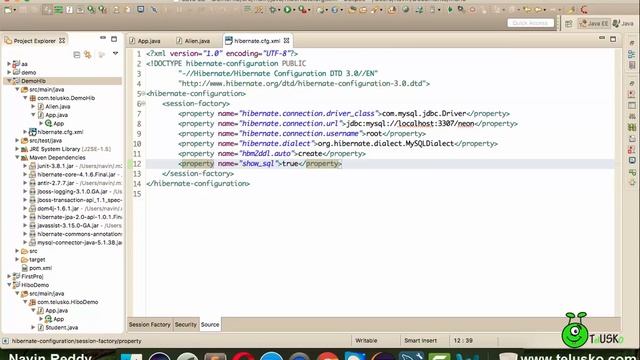Collapse Maven Dependencies node
Viewport: 640px width, 360px height.
tap(18, 158)
